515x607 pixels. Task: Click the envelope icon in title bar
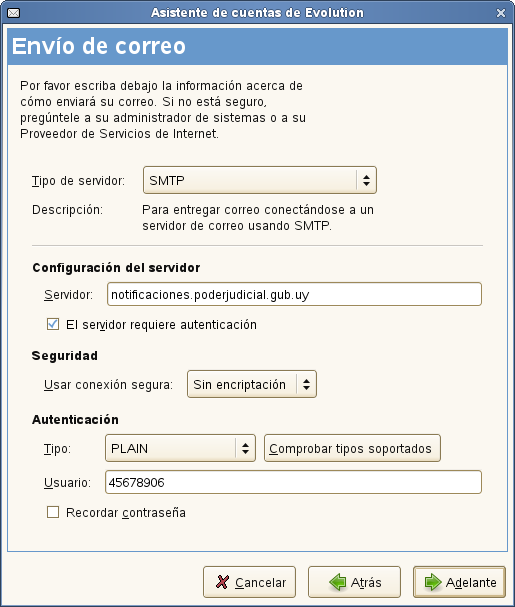click(x=14, y=13)
